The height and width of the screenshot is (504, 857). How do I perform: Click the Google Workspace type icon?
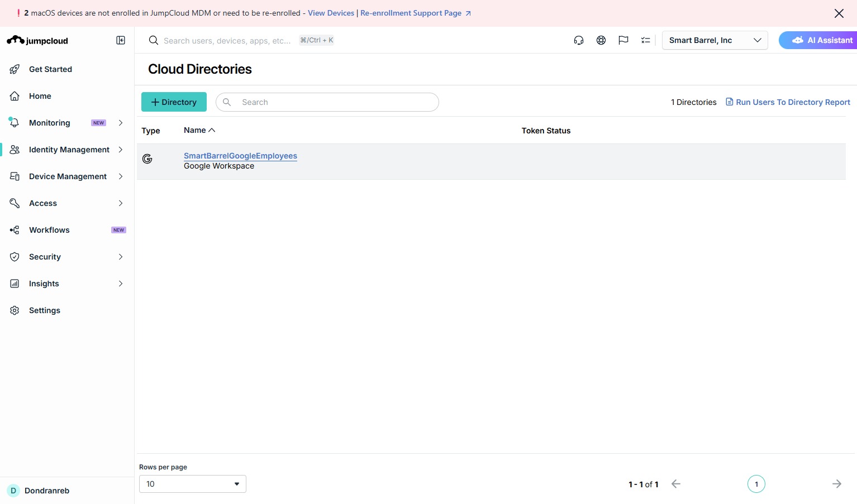[147, 159]
